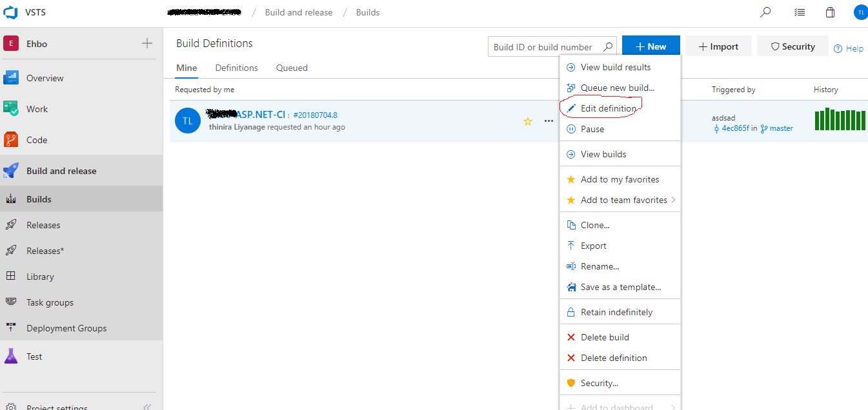This screenshot has width=868, height=410.
Task: Click the Build and release breadcrumb
Action: (x=299, y=12)
